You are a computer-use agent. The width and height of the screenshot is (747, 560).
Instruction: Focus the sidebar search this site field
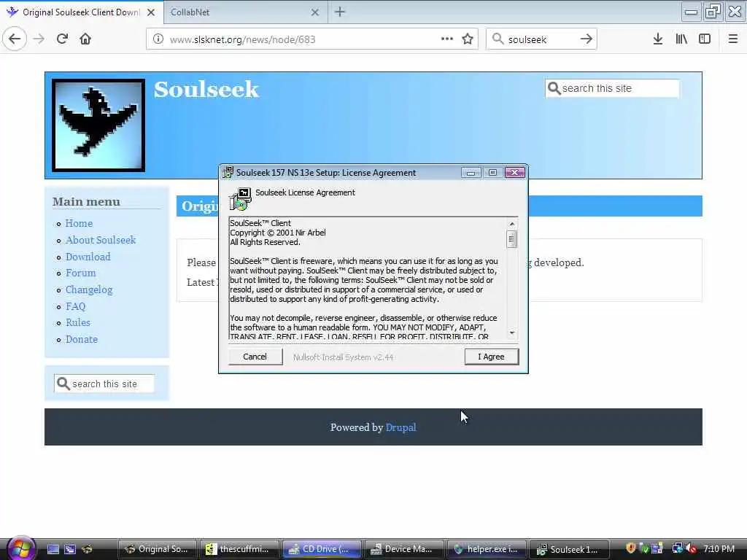point(104,384)
